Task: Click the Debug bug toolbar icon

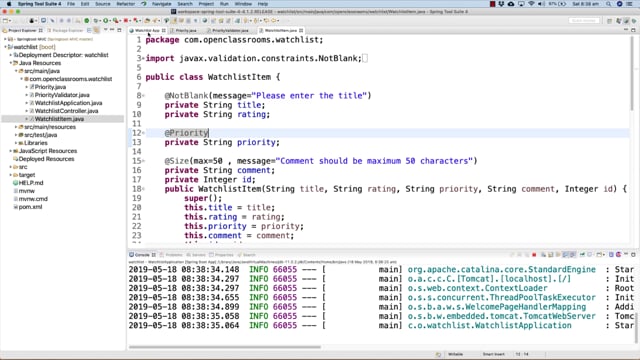Action: click(x=96, y=20)
